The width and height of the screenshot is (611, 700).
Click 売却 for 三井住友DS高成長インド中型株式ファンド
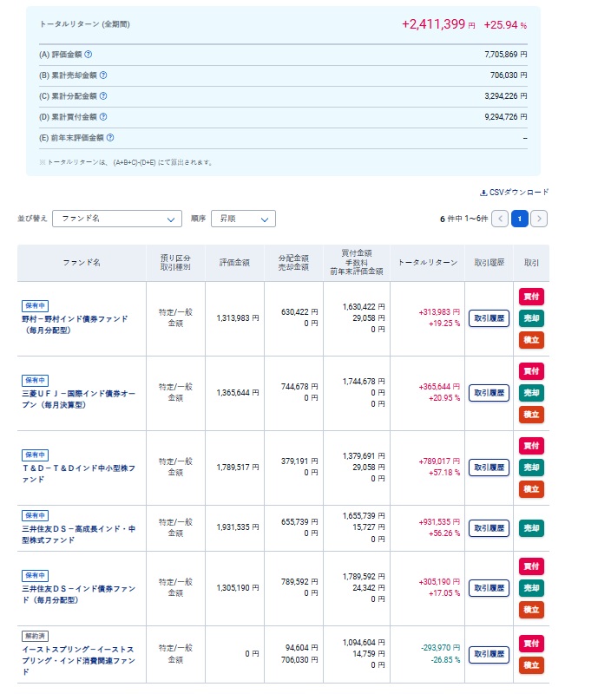pos(531,527)
